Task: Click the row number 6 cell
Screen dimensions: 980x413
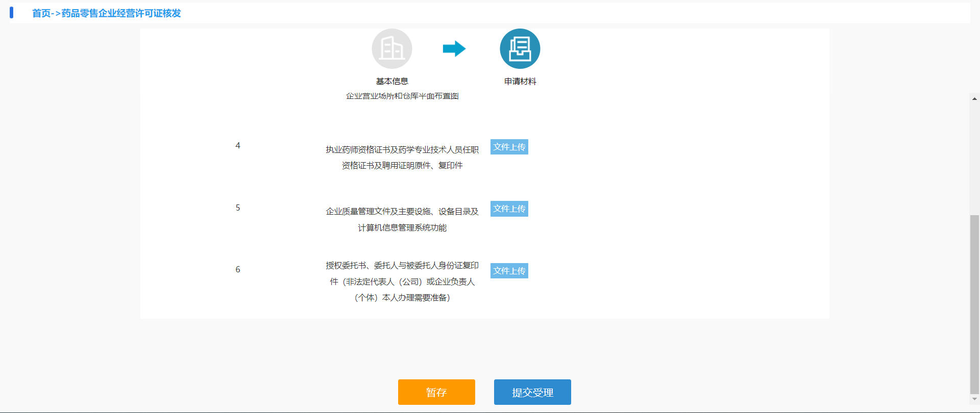Action: pos(238,269)
